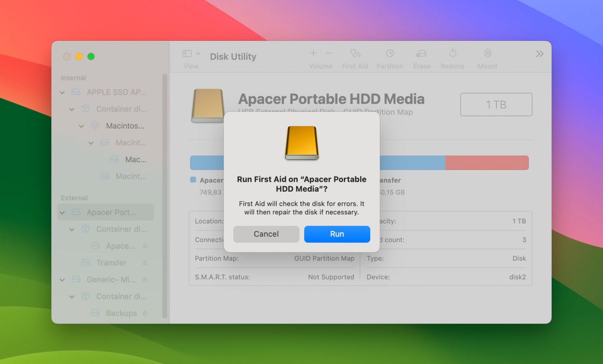Click the Remove Volume minus icon

pyautogui.click(x=328, y=53)
